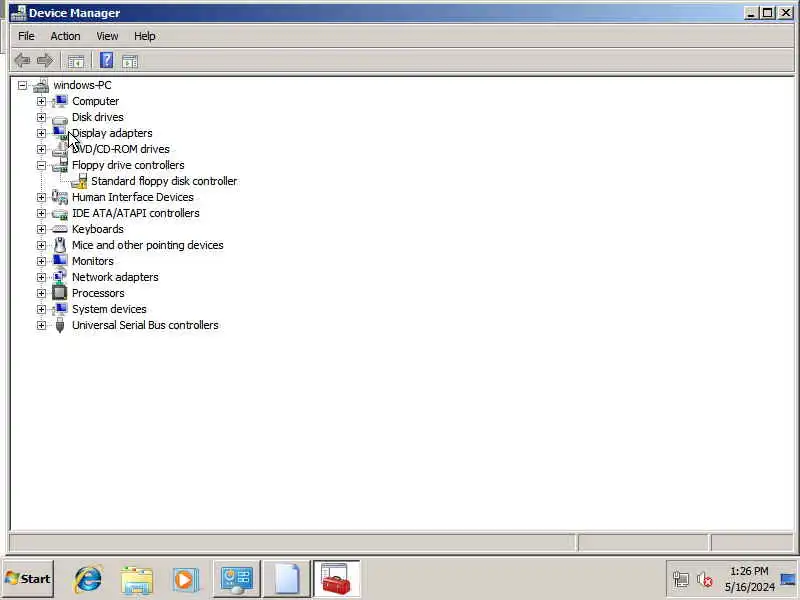Click the red toolbox Device Manager taskbar button
This screenshot has width=800, height=600.
point(336,579)
